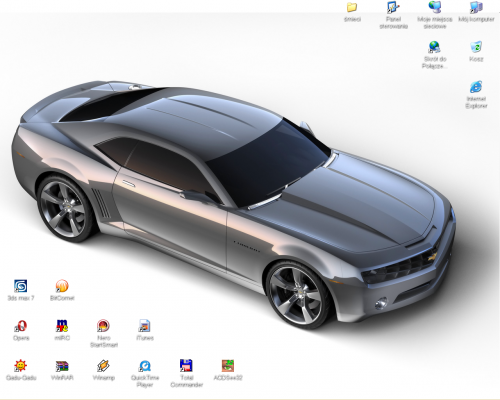
Task: Launch 3ds max 7 shortcut
Action: tap(21, 286)
